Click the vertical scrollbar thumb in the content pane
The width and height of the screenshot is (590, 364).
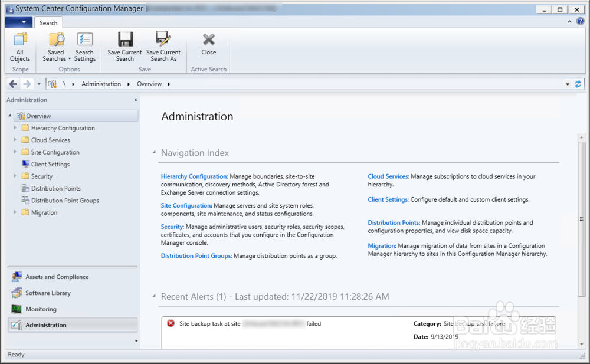(x=581, y=219)
